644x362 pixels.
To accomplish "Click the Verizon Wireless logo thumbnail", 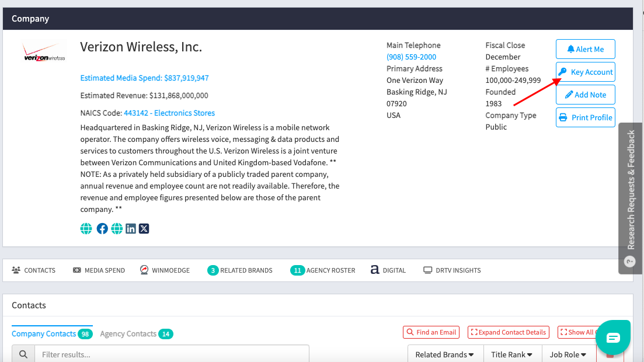I will point(44,53).
